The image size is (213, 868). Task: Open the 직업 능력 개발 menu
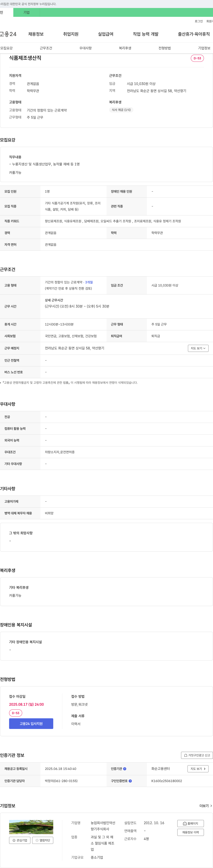146,34
